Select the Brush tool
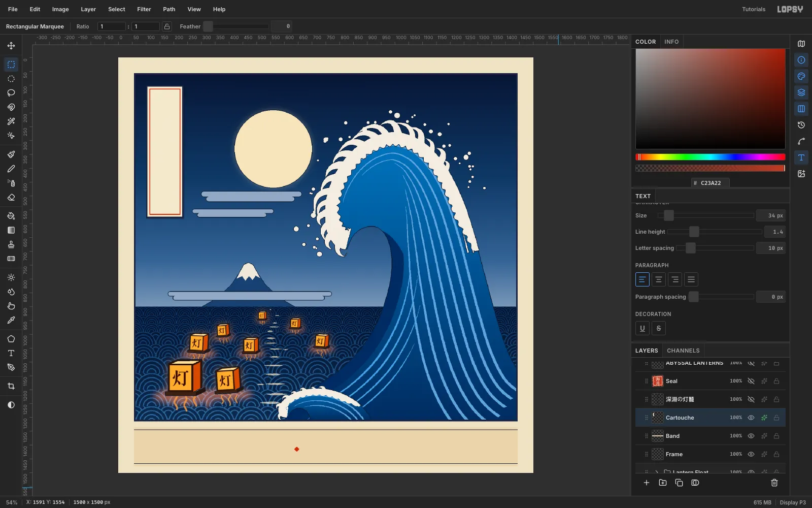The height and width of the screenshot is (508, 812). (x=11, y=154)
